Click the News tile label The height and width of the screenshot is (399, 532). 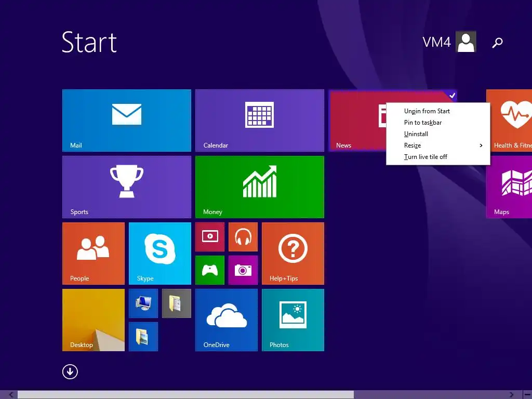(x=343, y=145)
